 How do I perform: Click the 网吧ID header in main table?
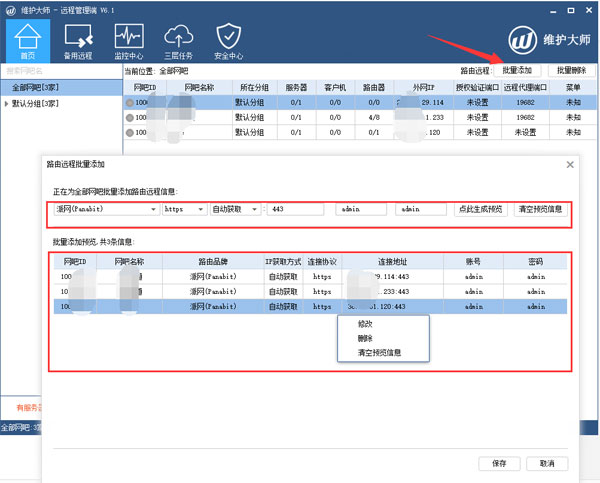(145, 87)
